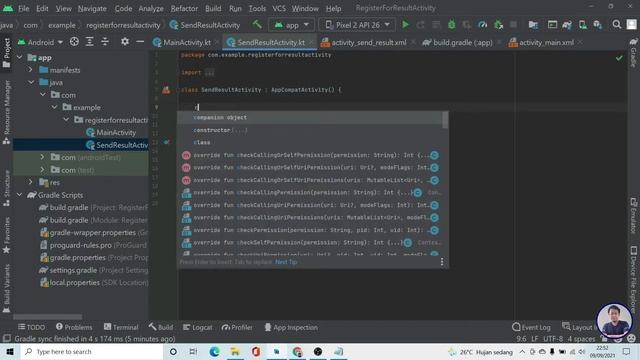Select the constructor completion suggestion

pyautogui.click(x=310, y=130)
